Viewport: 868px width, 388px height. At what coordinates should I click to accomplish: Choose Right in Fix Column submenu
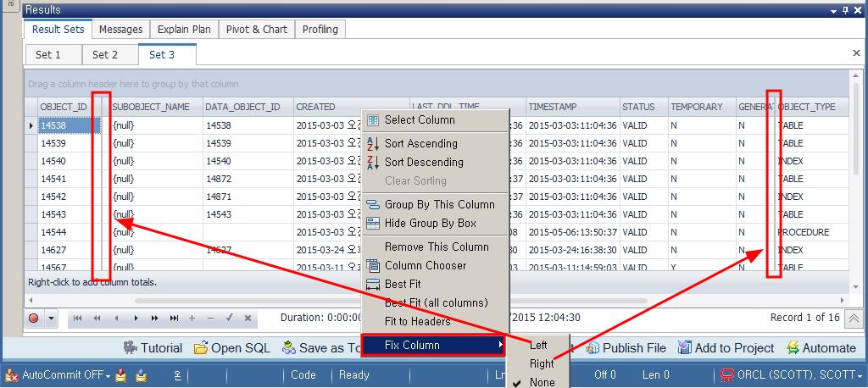pos(542,363)
